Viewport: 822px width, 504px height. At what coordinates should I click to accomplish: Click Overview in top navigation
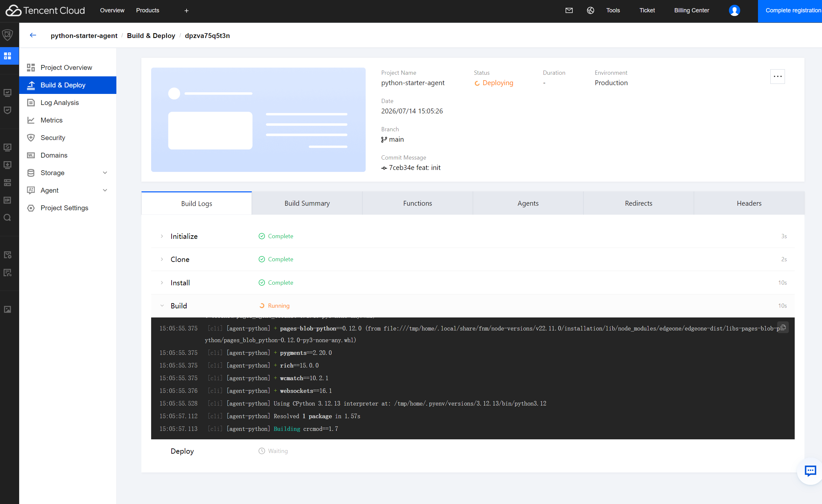112,10
